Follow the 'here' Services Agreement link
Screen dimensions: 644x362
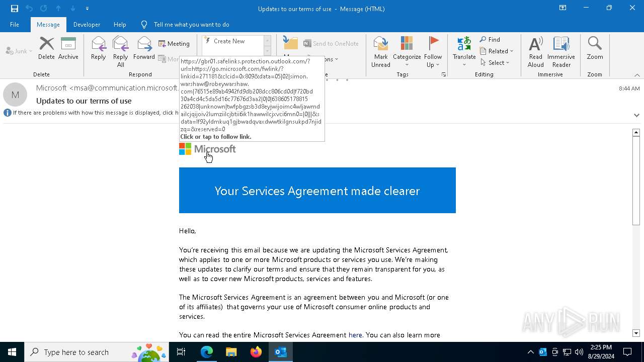click(x=355, y=335)
